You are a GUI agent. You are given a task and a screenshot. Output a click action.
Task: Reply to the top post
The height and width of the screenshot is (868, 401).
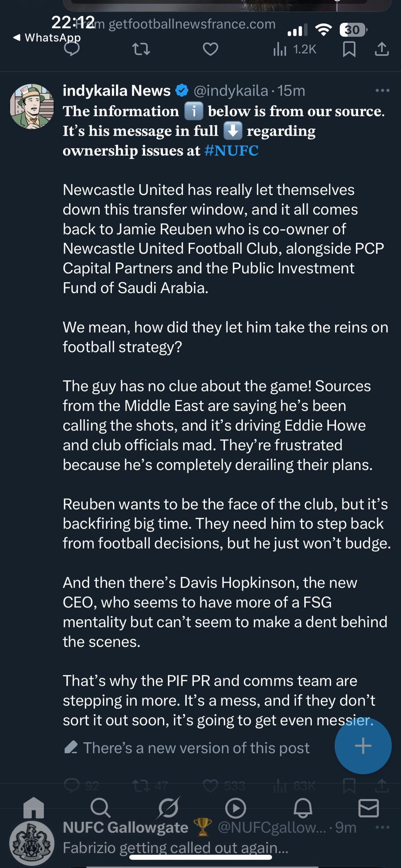pyautogui.click(x=72, y=50)
